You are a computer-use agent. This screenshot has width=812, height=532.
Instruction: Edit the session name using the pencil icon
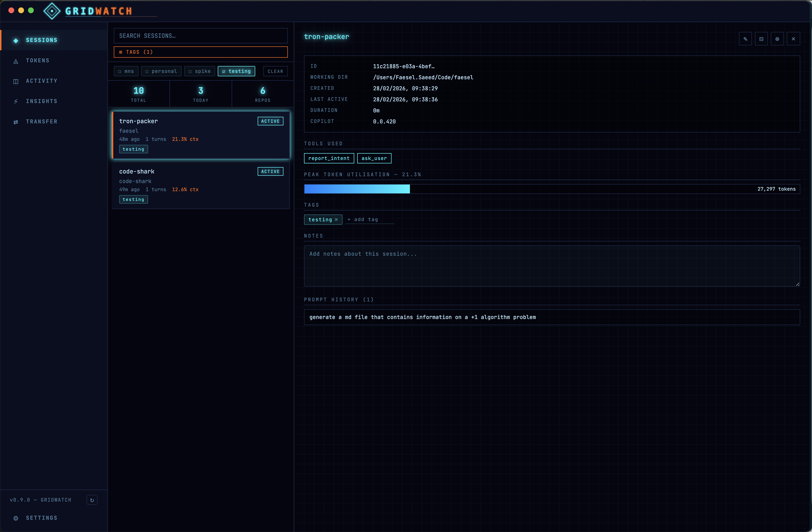[x=745, y=39]
